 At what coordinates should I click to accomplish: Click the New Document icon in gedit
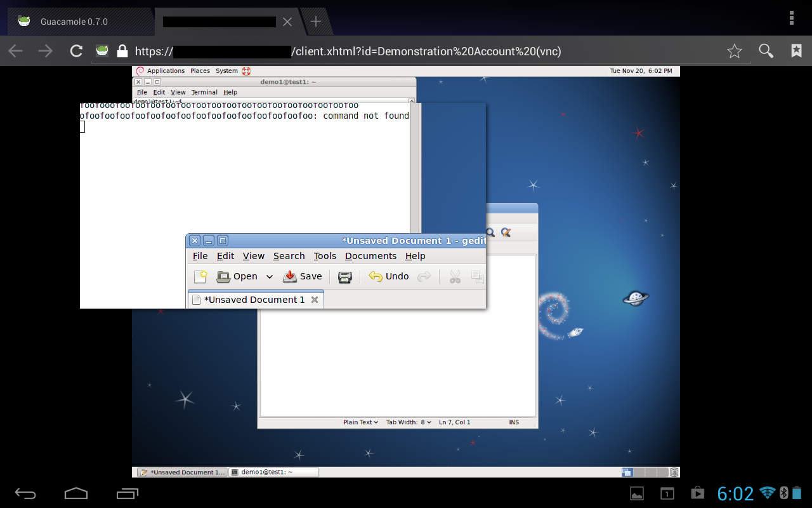click(200, 276)
